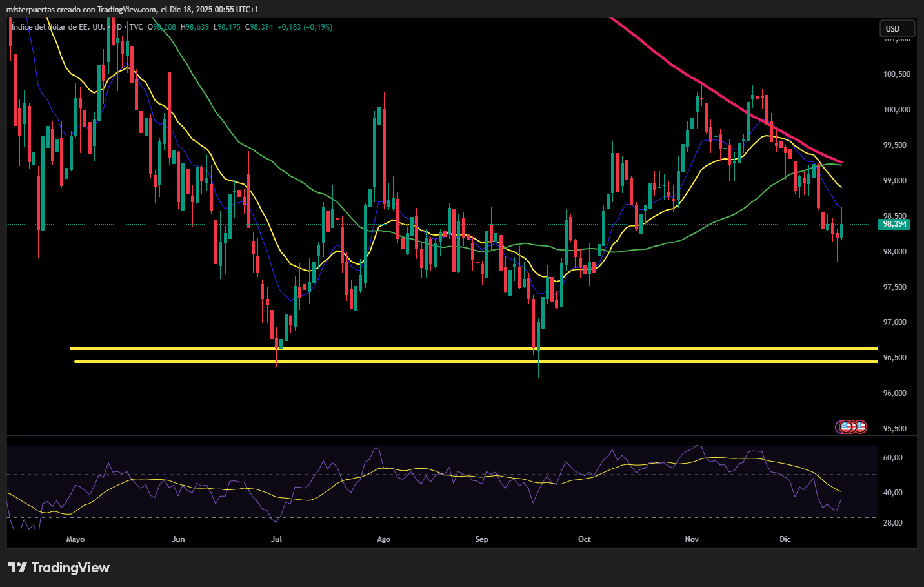Click the 100,500 price axis label
This screenshot has width=924, height=587.
pos(897,74)
